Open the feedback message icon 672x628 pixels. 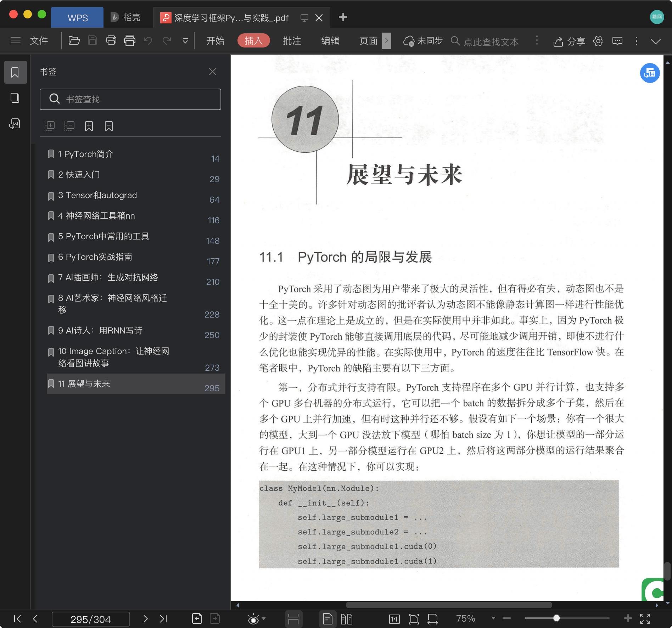617,41
